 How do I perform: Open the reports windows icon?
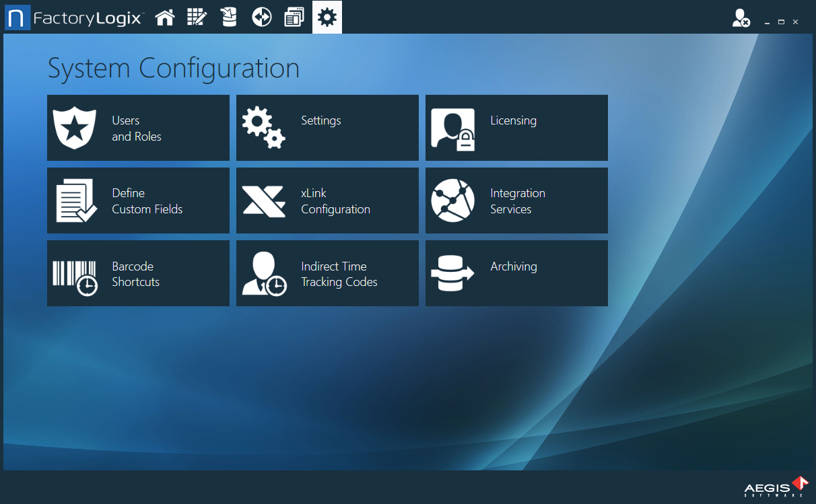click(x=294, y=17)
